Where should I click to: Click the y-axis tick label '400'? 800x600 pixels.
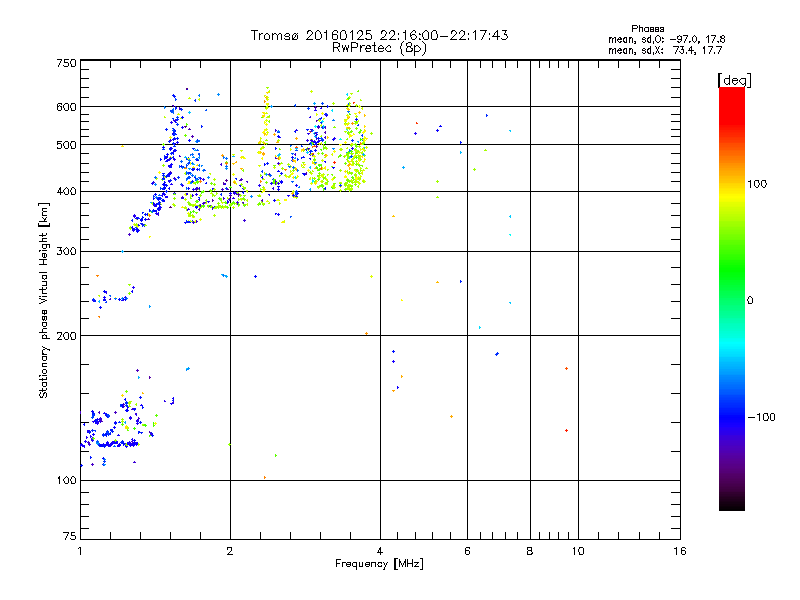pyautogui.click(x=67, y=192)
